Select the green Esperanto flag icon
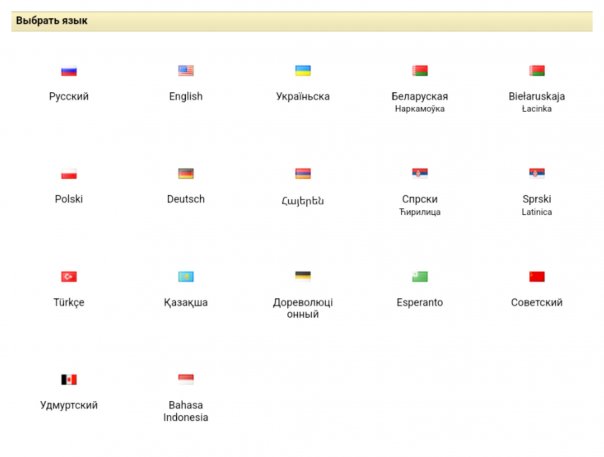Viewport: 604px width, 457px height. [420, 276]
